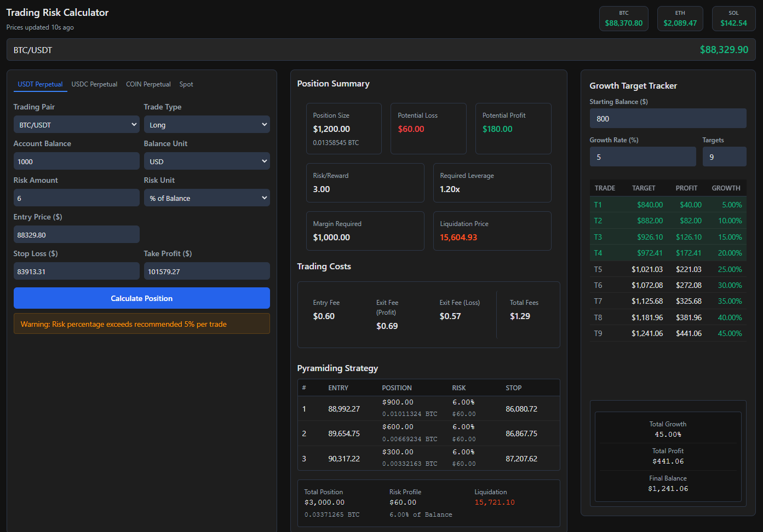Screen dimensions: 763x532
Task: Click the Exit Fee (Profit) value $0.69
Action: tap(387, 326)
